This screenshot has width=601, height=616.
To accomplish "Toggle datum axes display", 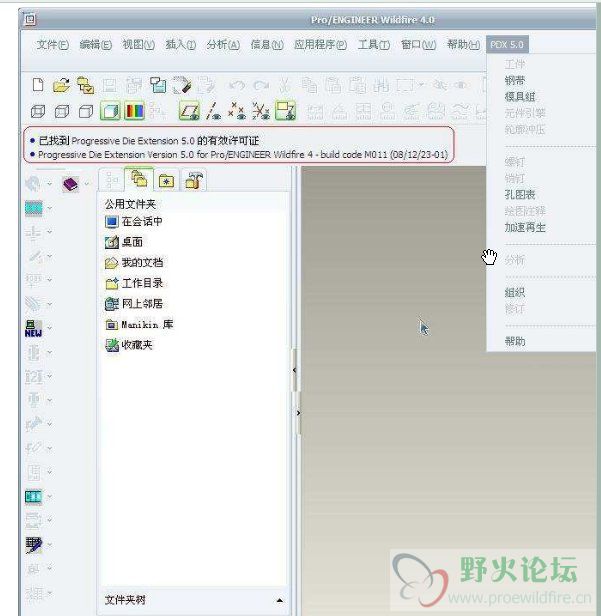I will tap(213, 111).
